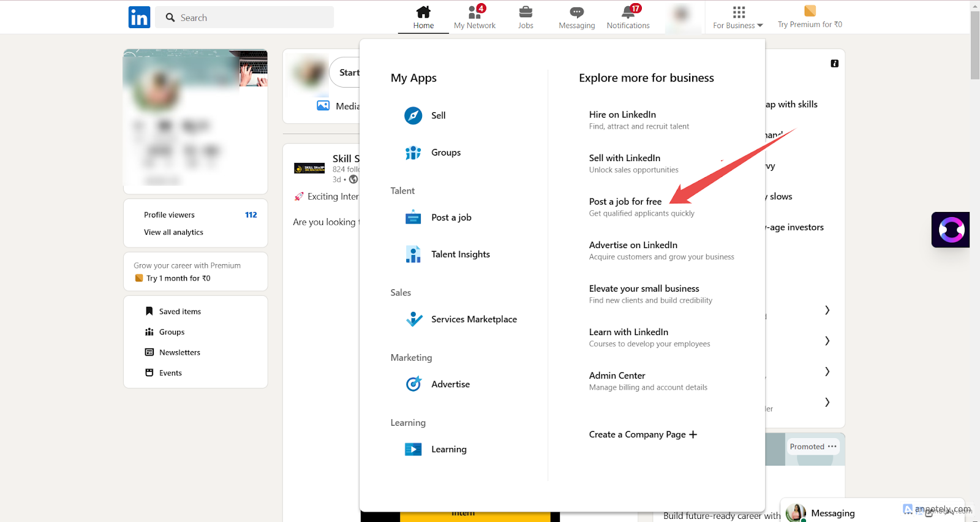Click Post a job for free
Image resolution: width=980 pixels, height=522 pixels.
tap(625, 202)
